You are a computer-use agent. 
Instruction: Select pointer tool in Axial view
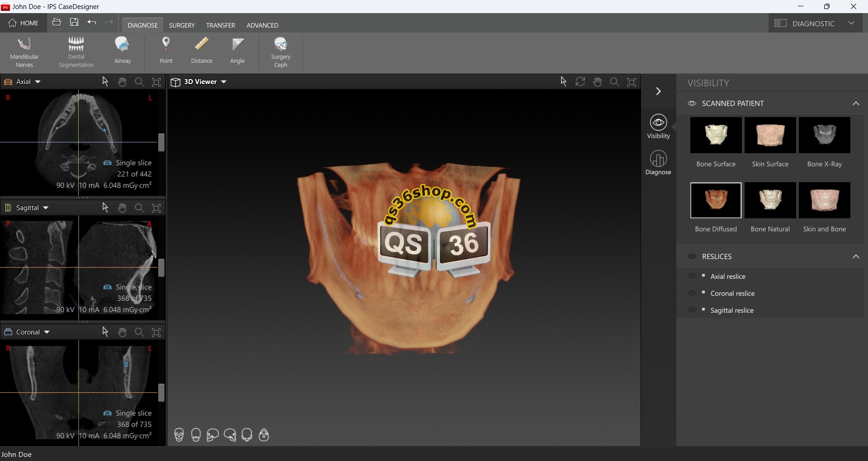(105, 82)
